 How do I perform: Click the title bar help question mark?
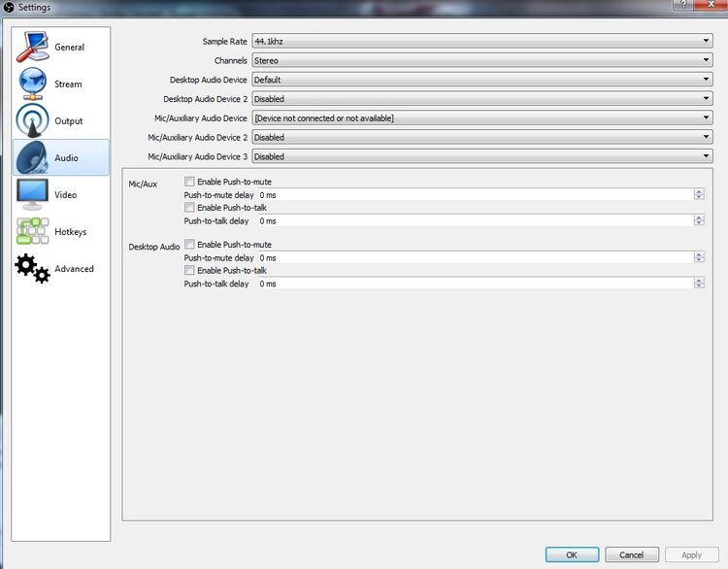click(682, 4)
